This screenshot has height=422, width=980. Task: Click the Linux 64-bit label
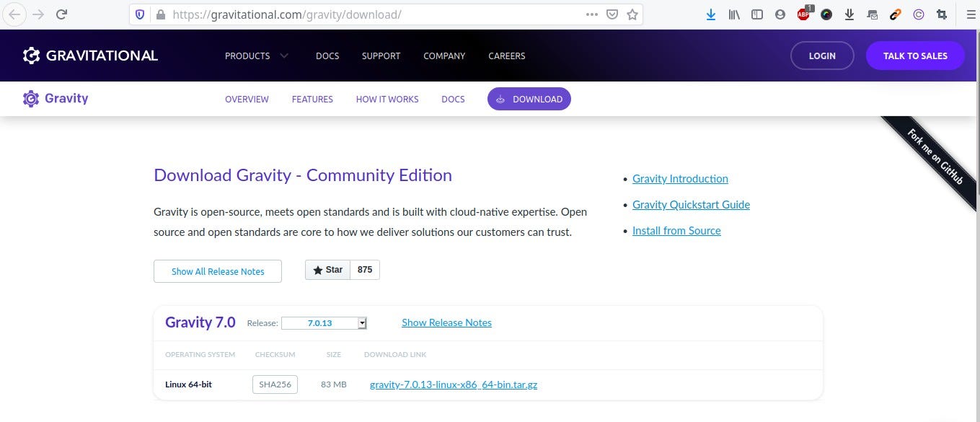[x=188, y=384]
